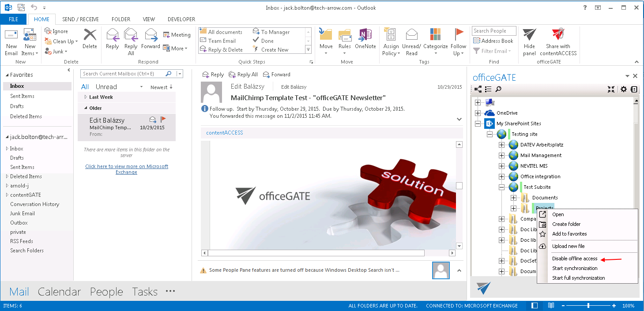Click ribbon Forward icon in Respond group

click(151, 39)
